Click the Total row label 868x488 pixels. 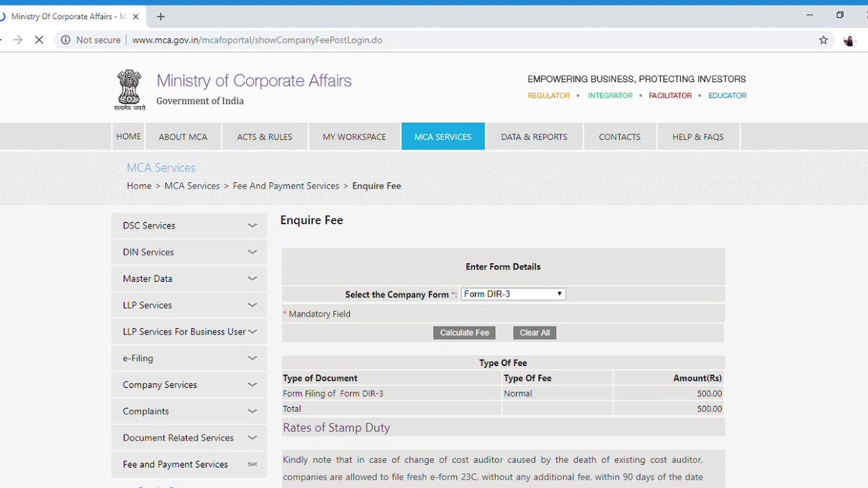(x=292, y=409)
